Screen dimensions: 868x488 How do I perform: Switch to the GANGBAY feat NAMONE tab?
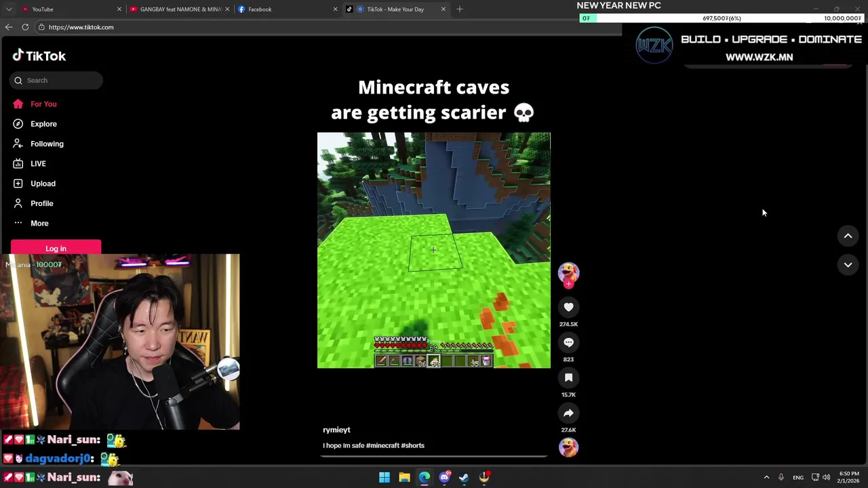coord(179,9)
